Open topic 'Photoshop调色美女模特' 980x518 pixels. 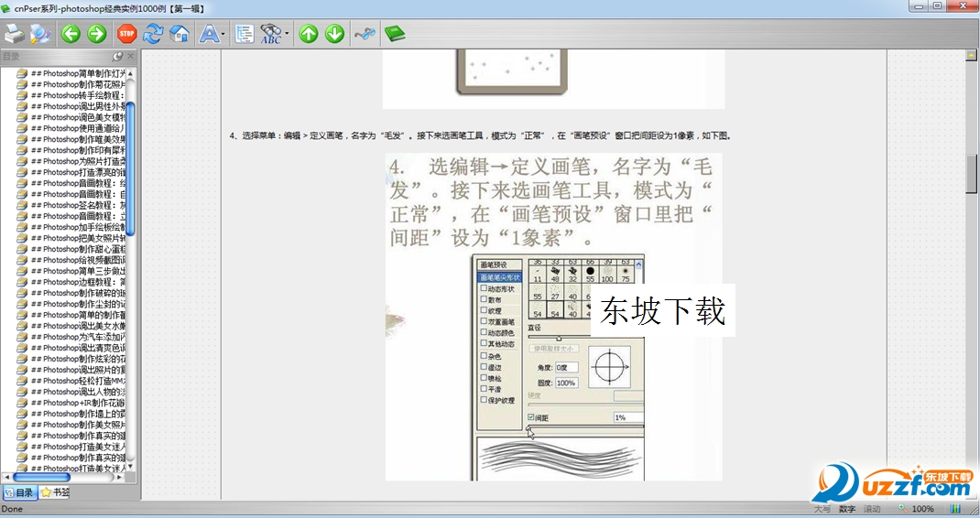click(78, 117)
